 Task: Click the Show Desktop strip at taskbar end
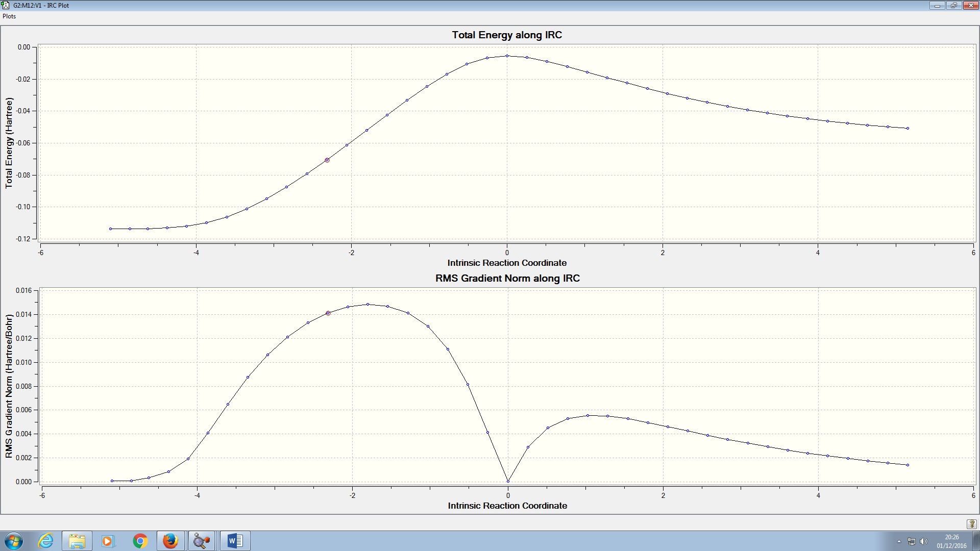976,541
